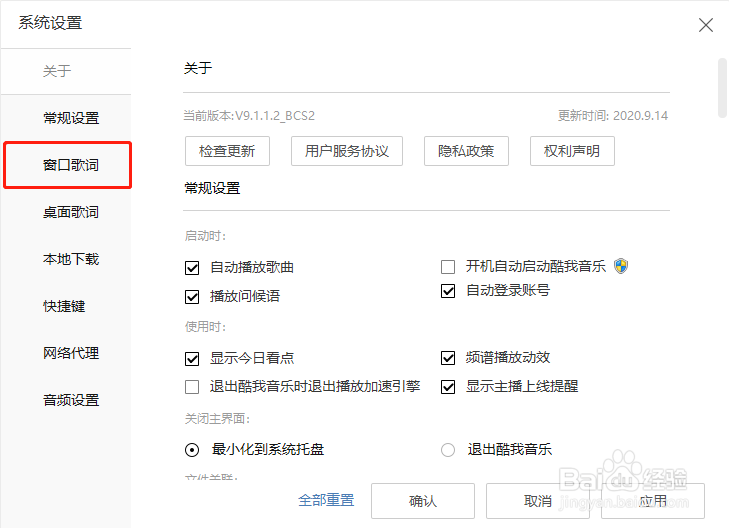This screenshot has height=528, width=729.
Task: Click the vertical scrollbar thumb
Action: tap(722, 88)
